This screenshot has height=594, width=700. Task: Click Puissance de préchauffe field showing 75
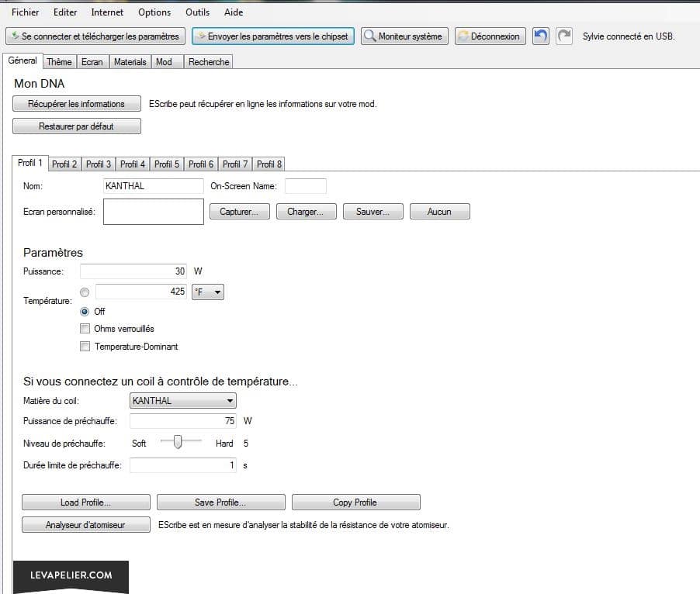click(x=183, y=421)
